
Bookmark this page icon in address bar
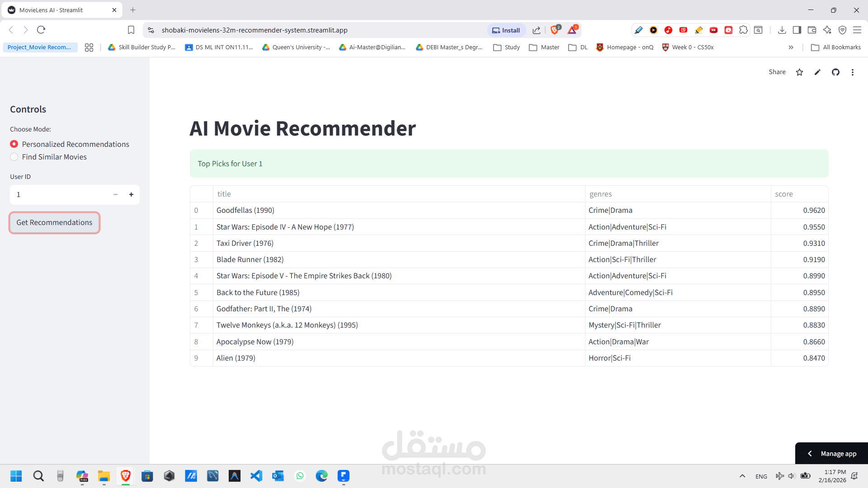tap(131, 30)
